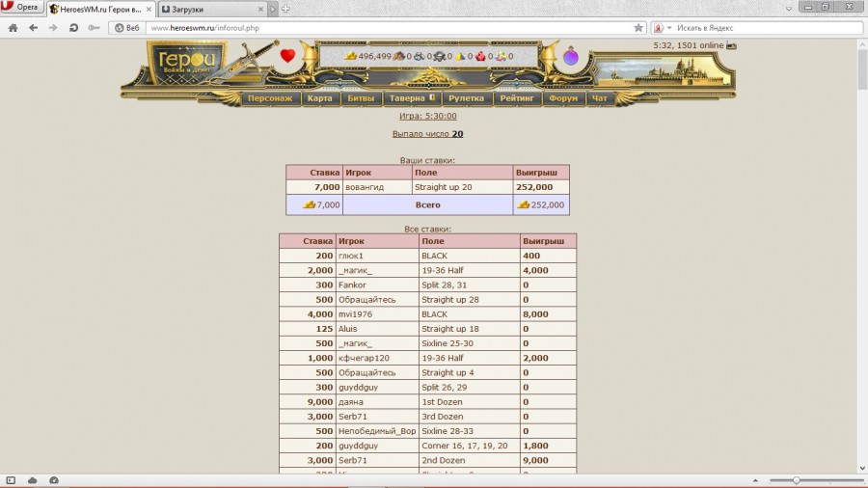Open player mvi1976 profile
The width and height of the screenshot is (868, 488).
coord(355,314)
